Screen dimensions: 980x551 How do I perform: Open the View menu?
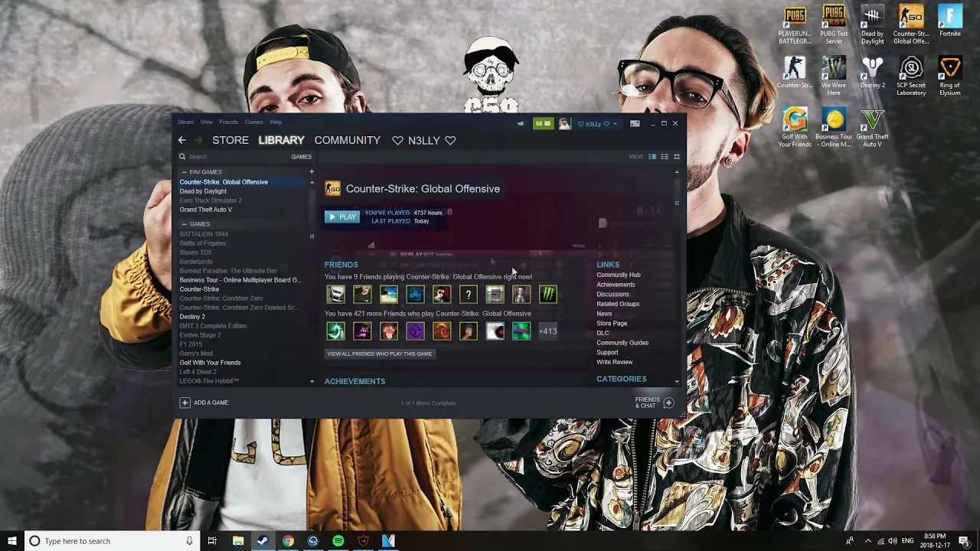pos(207,122)
